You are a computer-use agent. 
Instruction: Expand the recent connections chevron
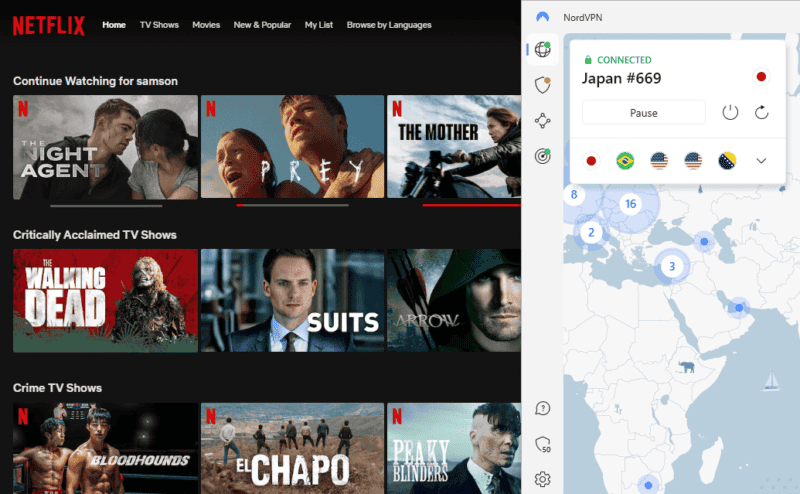click(761, 161)
